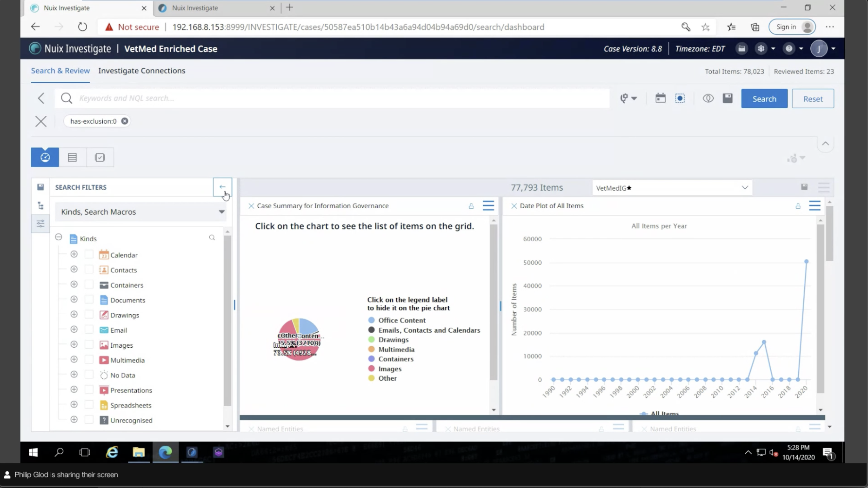Switch to Search & Review tab
This screenshot has width=868, height=488.
[x=60, y=71]
